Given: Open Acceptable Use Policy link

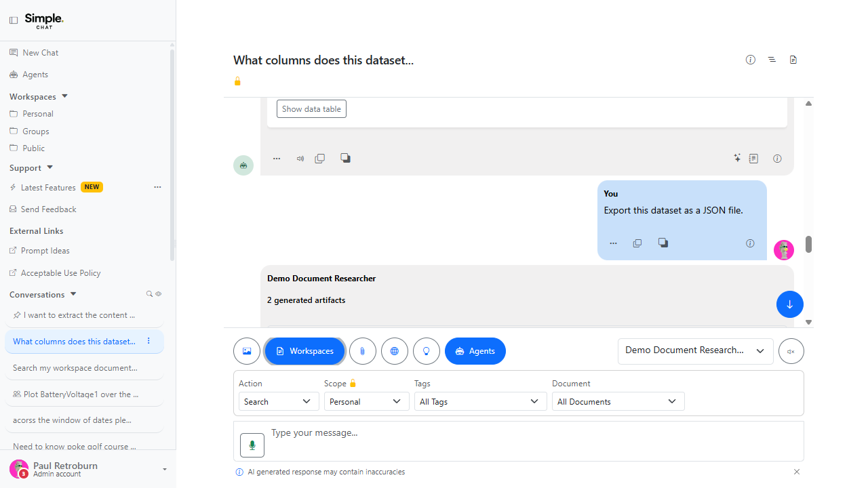Looking at the screenshot, I should click(x=55, y=273).
